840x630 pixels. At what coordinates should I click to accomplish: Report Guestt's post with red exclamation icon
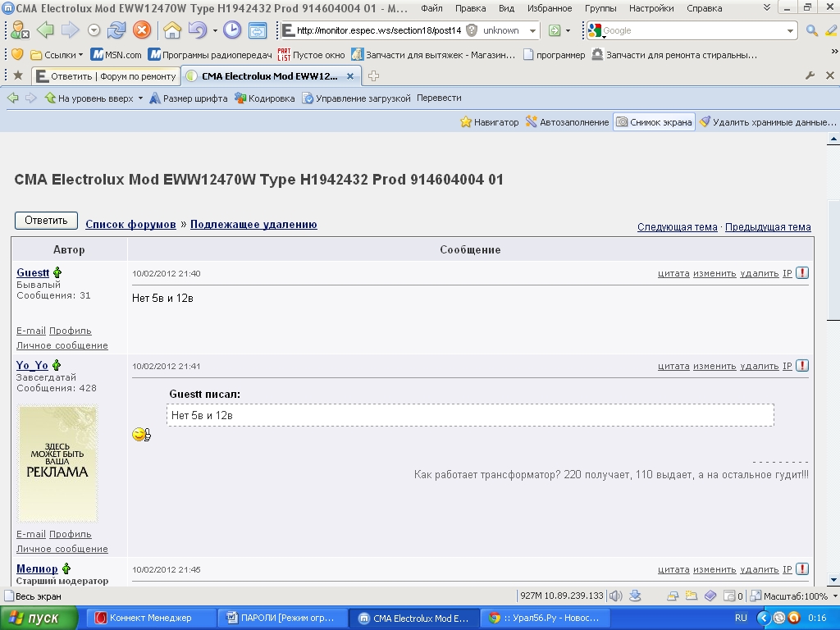coord(802,273)
